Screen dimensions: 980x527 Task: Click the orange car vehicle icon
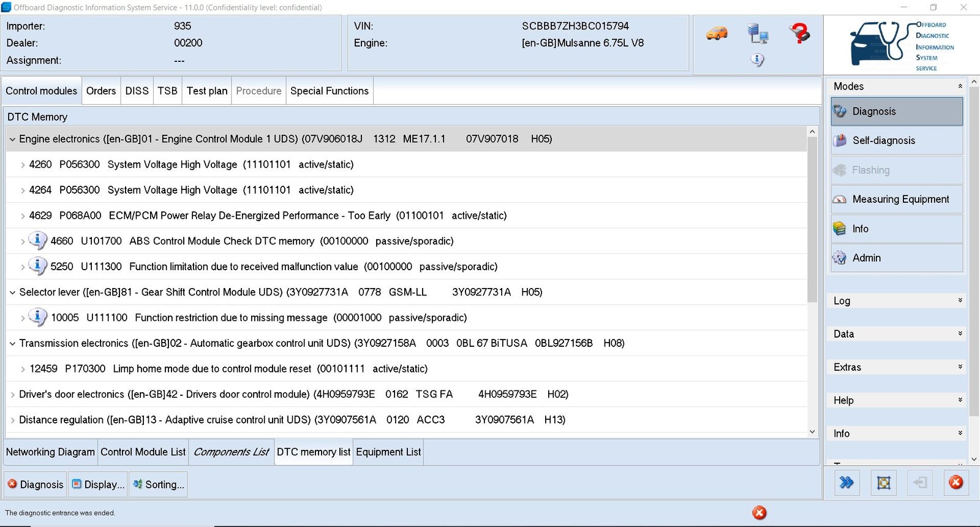(x=717, y=33)
